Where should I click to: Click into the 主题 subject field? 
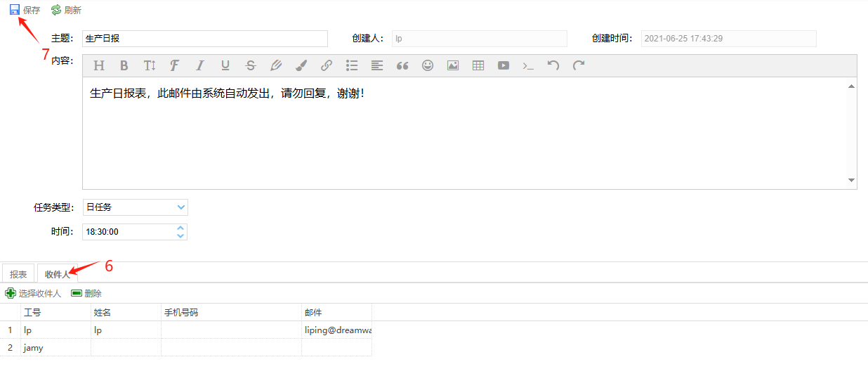[x=204, y=39]
